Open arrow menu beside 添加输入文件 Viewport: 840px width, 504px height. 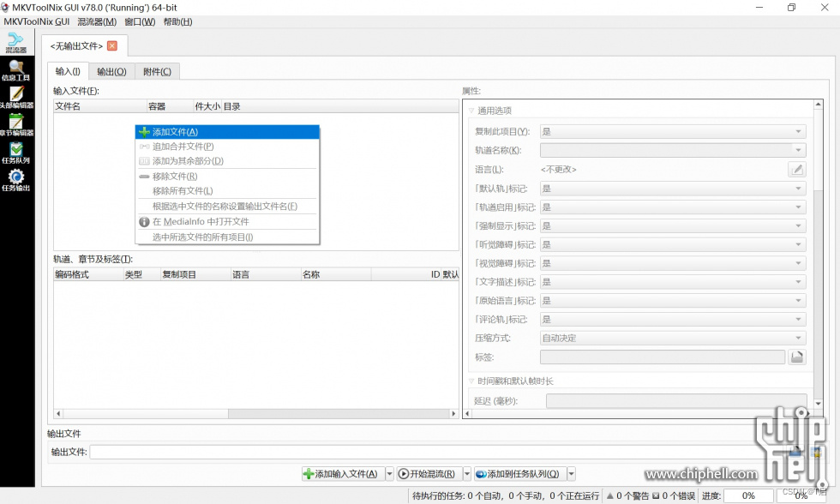tap(389, 474)
